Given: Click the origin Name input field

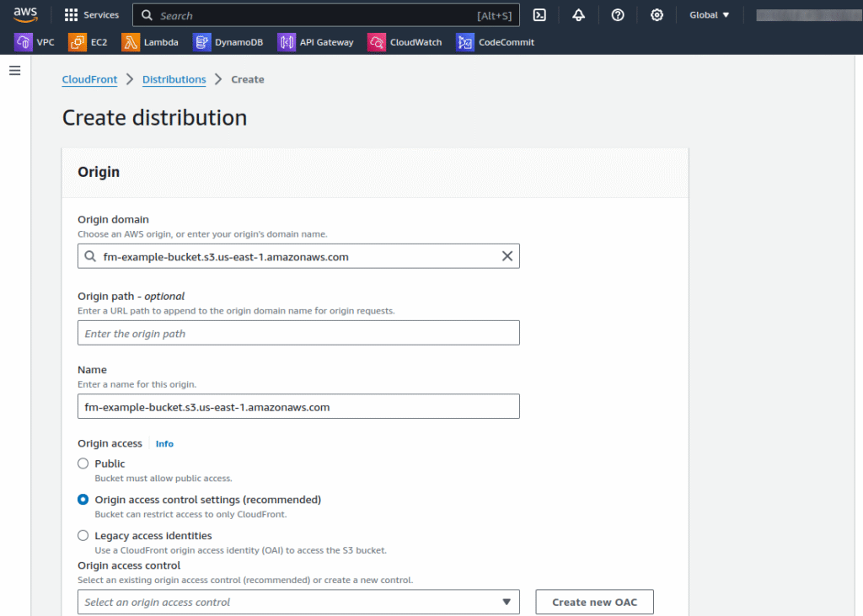Looking at the screenshot, I should (x=298, y=406).
